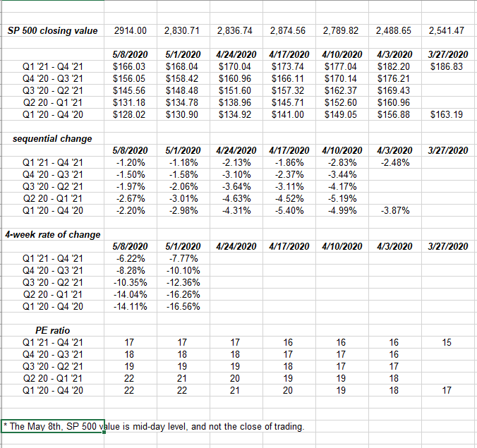Screen dimensions: 477x448
Task: Click the Q2 20 - Q1 '21 label beside $131.18
Action: (53, 103)
